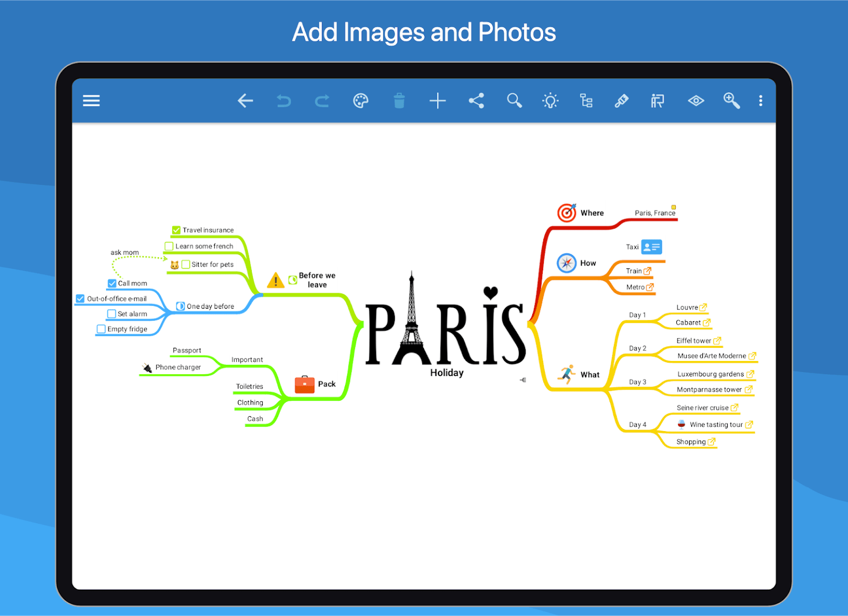Viewport: 848px width, 616px height.
Task: Delete with the trash can icon
Action: coord(399,100)
